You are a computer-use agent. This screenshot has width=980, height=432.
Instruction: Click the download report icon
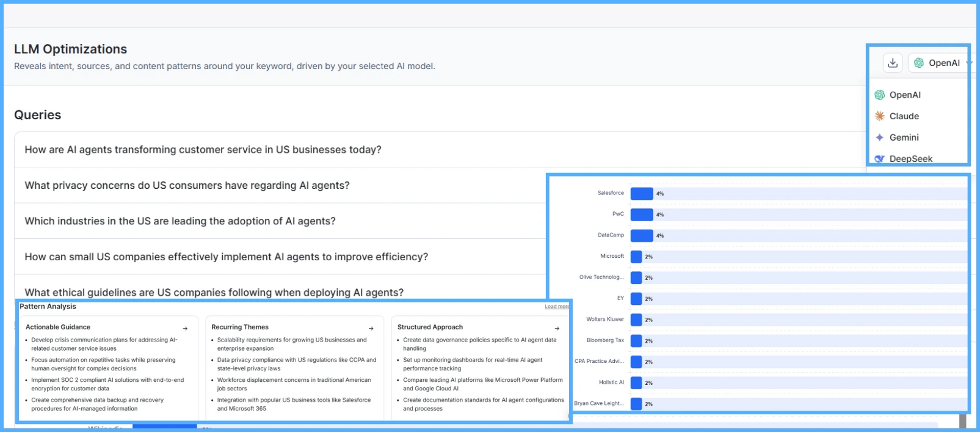tap(893, 63)
